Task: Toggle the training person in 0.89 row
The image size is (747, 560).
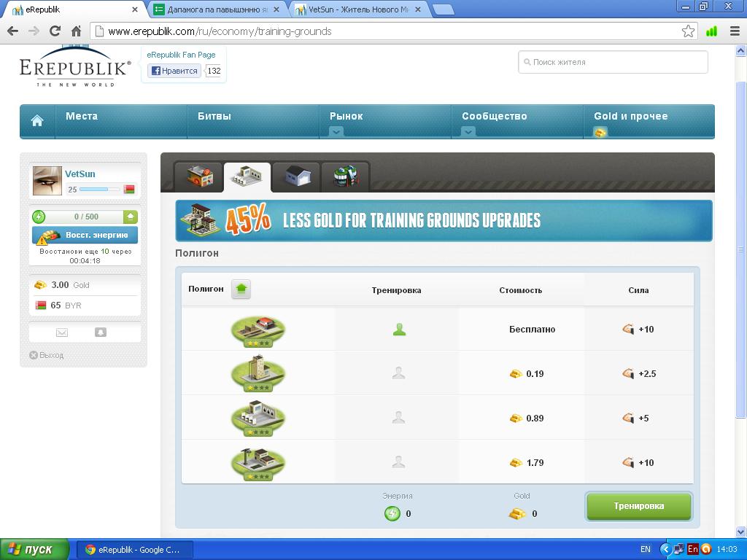Action: pos(399,418)
